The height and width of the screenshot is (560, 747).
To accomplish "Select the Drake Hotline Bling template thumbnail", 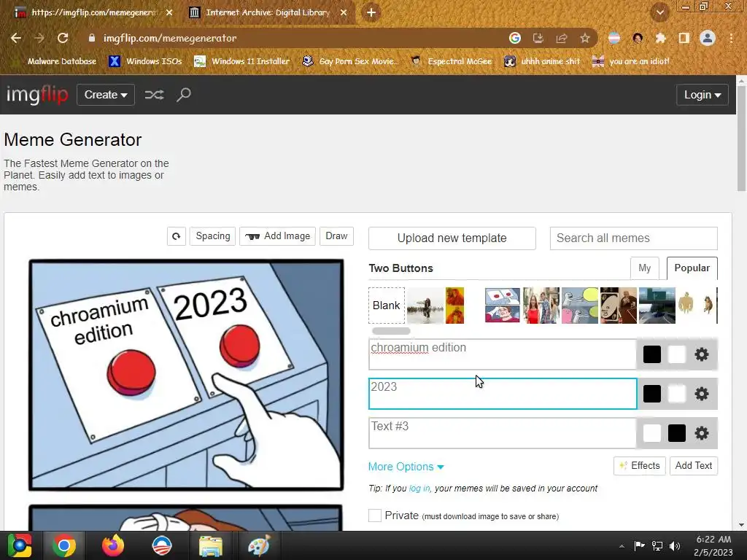I will [455, 306].
